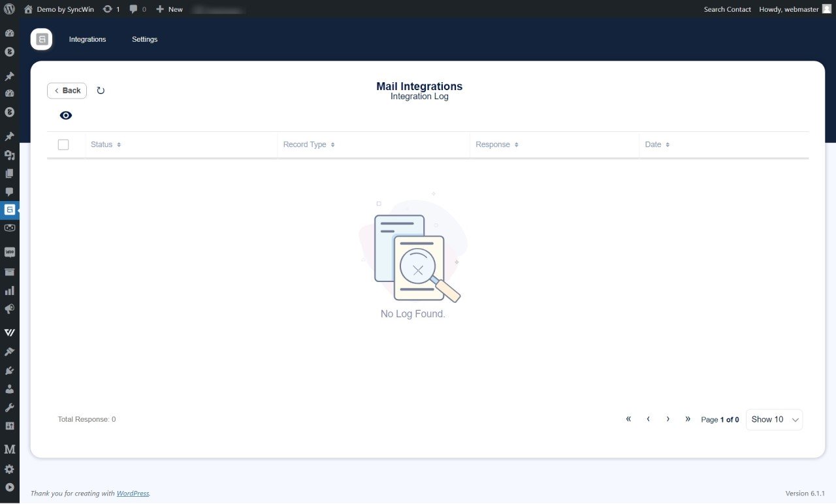836x504 pixels.
Task: Open the megaphone marketing icon in the sidebar
Action: [x=9, y=309]
